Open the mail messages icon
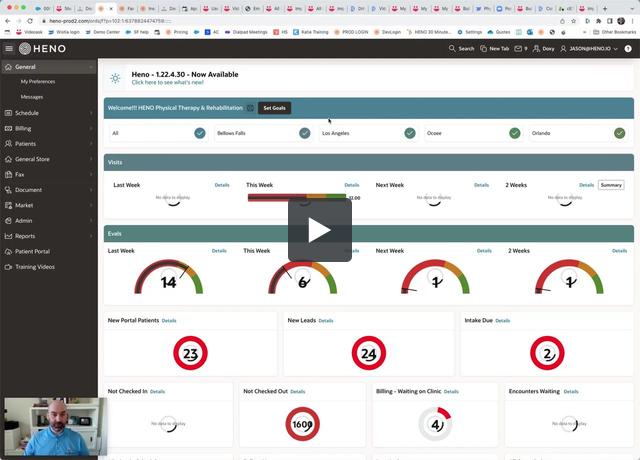The width and height of the screenshot is (640, 460). tap(518, 49)
